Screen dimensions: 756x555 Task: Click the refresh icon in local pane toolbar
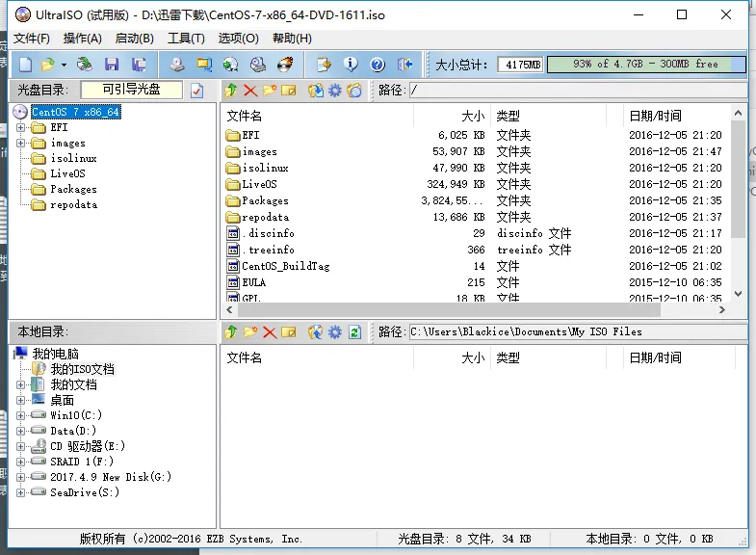click(x=354, y=332)
